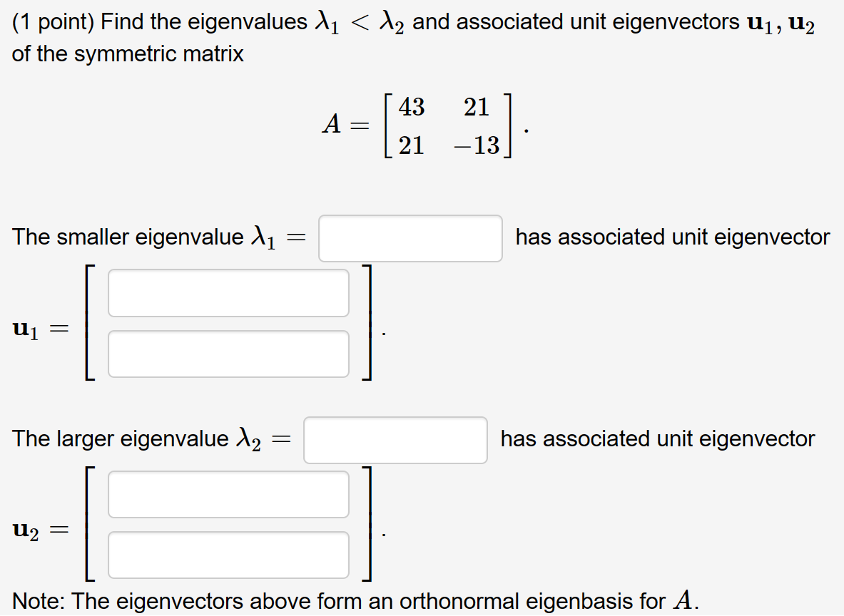The width and height of the screenshot is (844, 616).
Task: Click the u2 vector label
Action: 26,530
